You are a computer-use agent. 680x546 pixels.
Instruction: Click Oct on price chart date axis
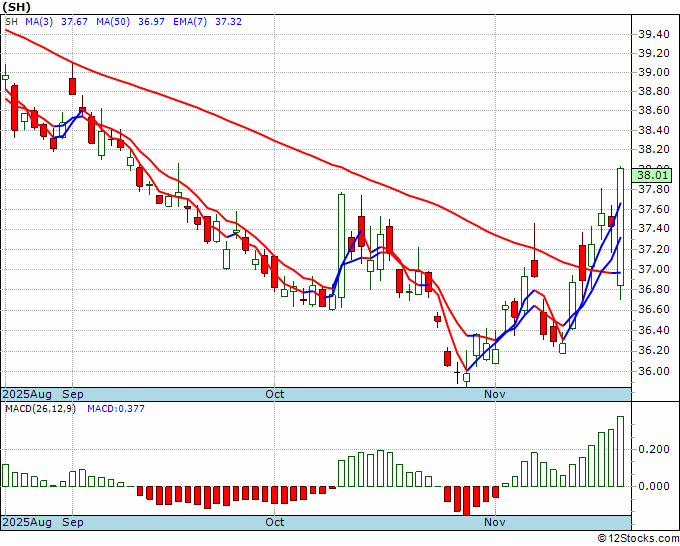click(275, 394)
